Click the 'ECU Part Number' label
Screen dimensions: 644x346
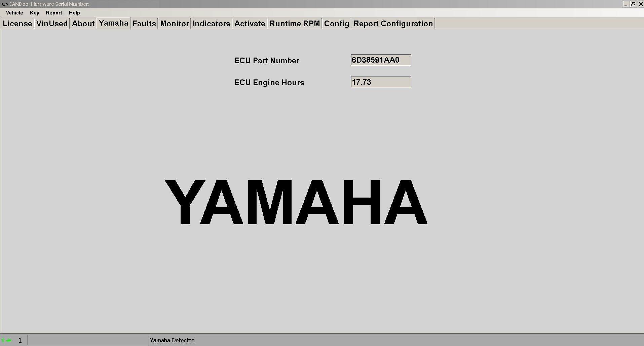[267, 61]
